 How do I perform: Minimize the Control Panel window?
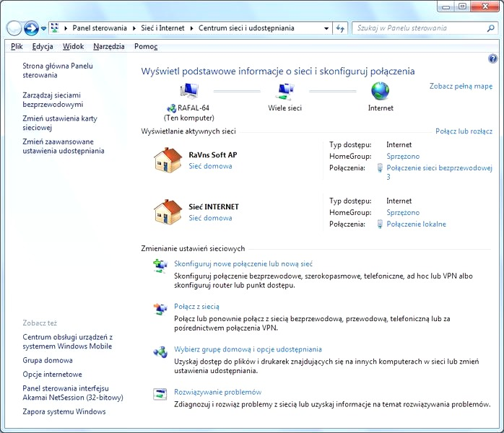click(446, 6)
